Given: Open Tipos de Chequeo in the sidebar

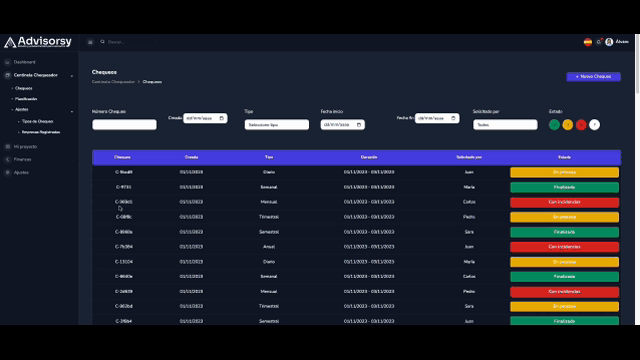Looking at the screenshot, I should click(37, 121).
